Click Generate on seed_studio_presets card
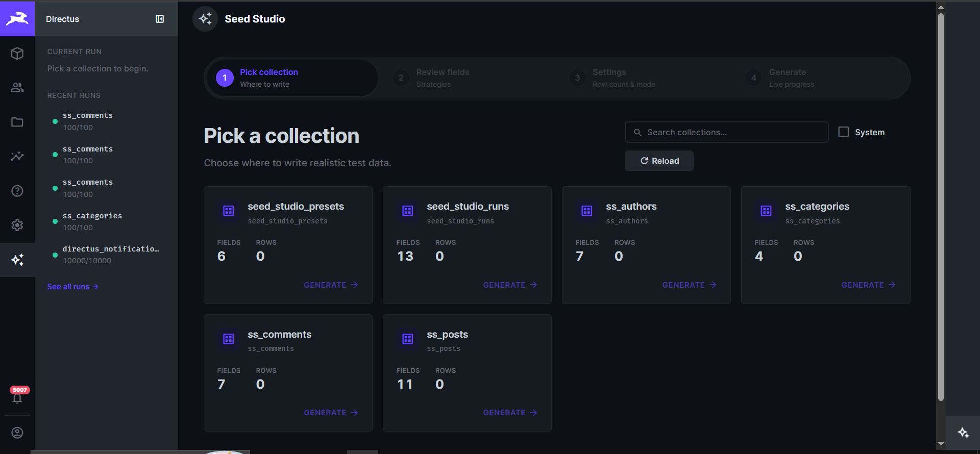980x454 pixels. pyautogui.click(x=331, y=285)
